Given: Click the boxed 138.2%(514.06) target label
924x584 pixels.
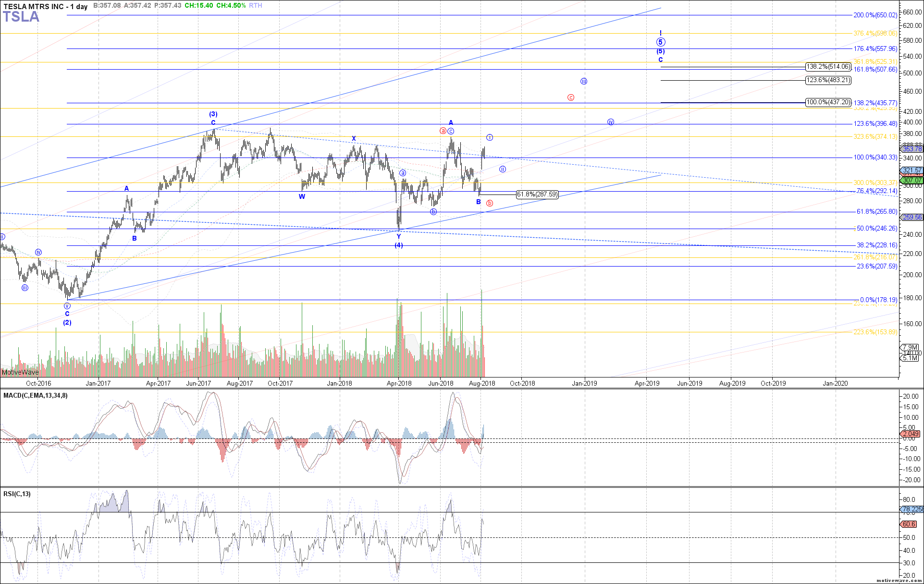Looking at the screenshot, I should pyautogui.click(x=828, y=67).
